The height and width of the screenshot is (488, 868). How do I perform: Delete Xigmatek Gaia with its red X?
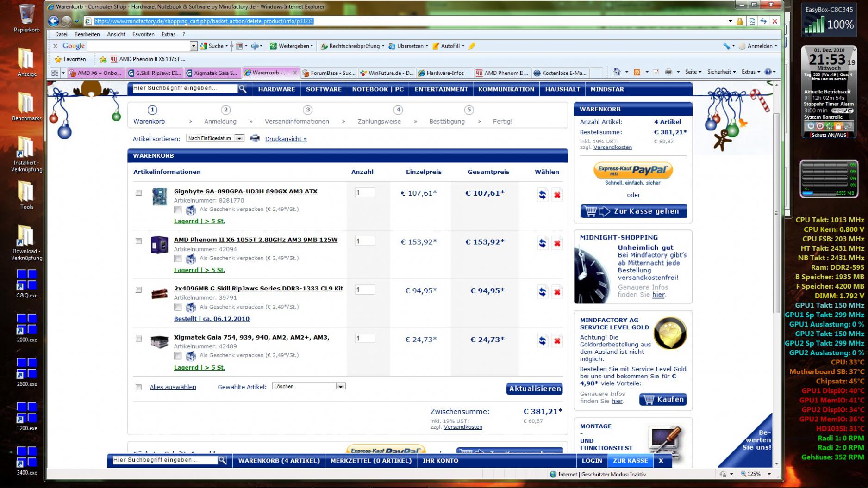[x=557, y=341]
